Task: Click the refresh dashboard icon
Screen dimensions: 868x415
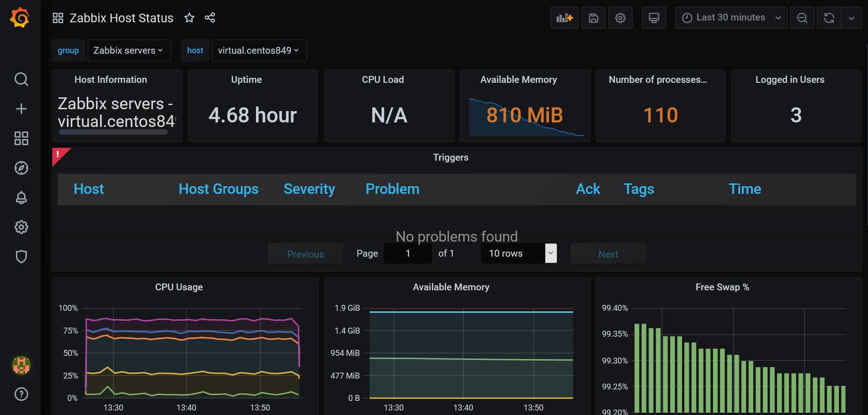Action: (x=828, y=17)
